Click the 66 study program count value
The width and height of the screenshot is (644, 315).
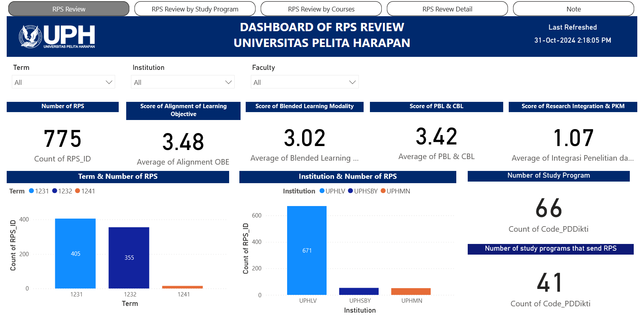tap(549, 208)
